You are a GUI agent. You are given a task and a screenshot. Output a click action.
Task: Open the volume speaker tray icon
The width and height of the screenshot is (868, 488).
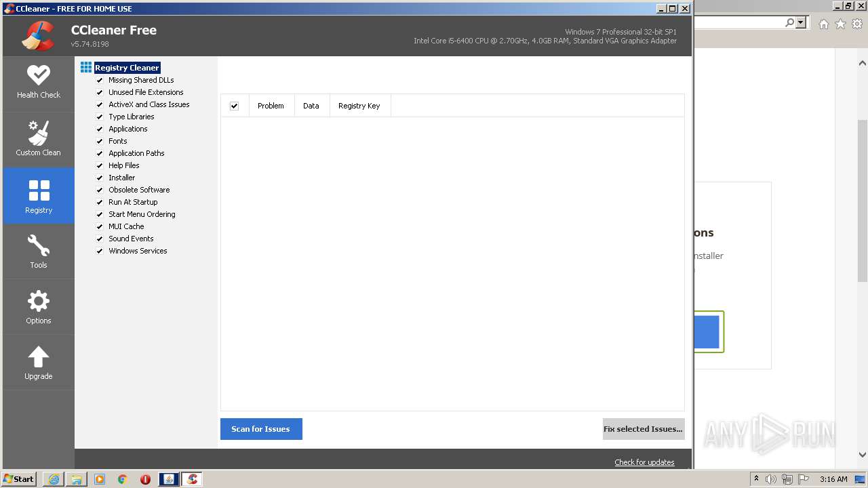click(x=771, y=479)
